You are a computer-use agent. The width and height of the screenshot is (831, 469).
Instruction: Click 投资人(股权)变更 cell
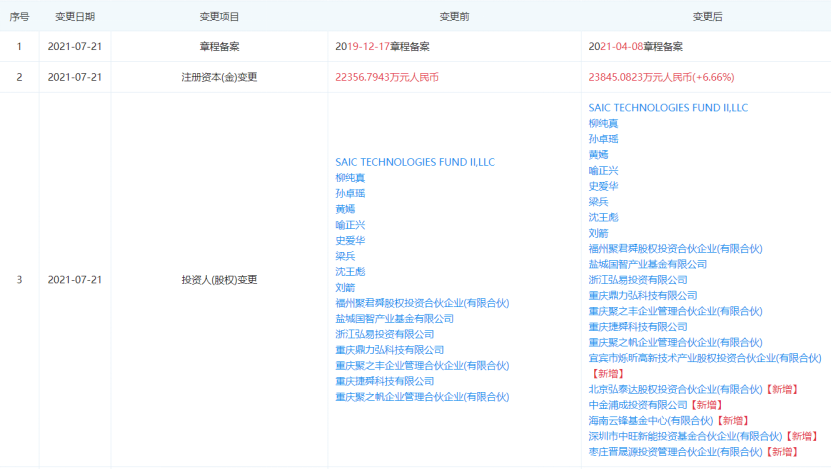pos(219,280)
